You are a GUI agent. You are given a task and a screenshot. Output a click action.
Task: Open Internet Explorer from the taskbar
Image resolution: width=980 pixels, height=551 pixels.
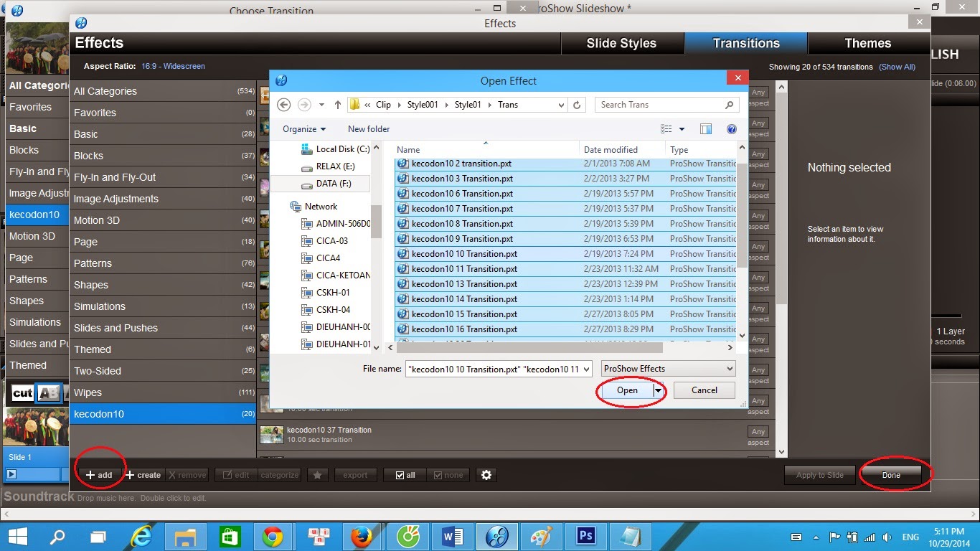pyautogui.click(x=142, y=537)
